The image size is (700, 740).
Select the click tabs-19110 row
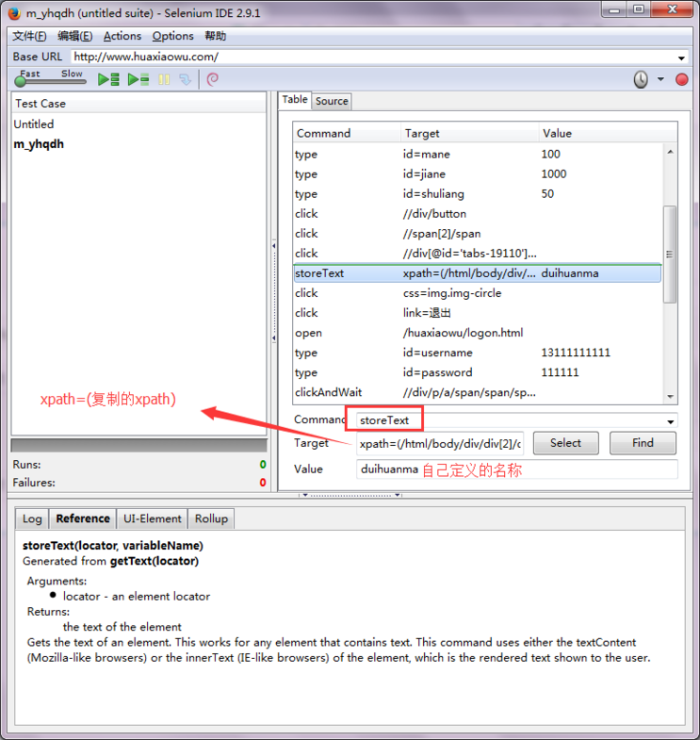[477, 254]
